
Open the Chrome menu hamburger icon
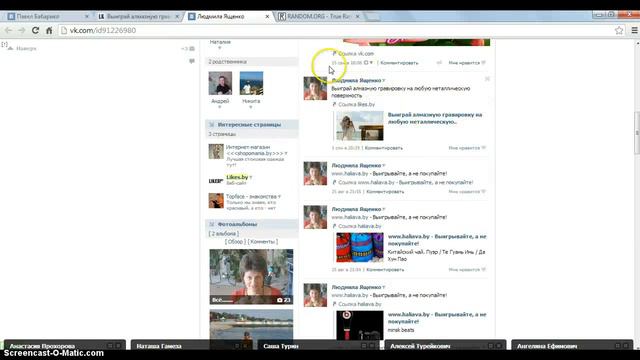634,30
